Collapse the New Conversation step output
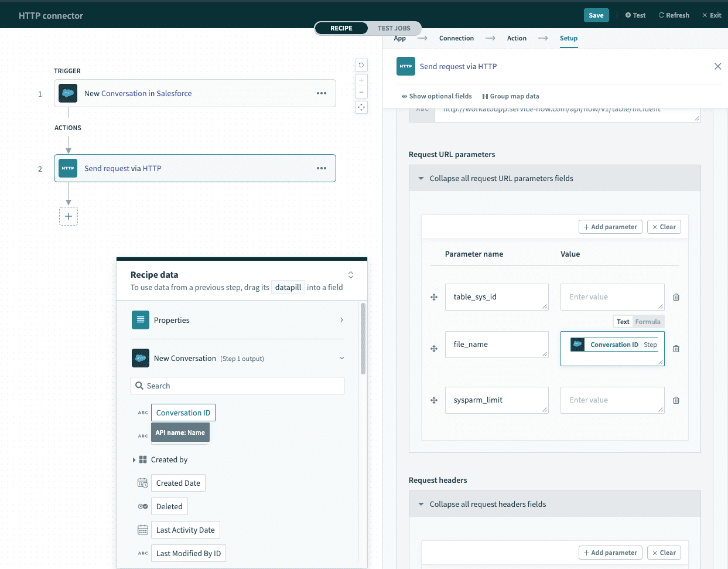The height and width of the screenshot is (569, 728). [341, 358]
